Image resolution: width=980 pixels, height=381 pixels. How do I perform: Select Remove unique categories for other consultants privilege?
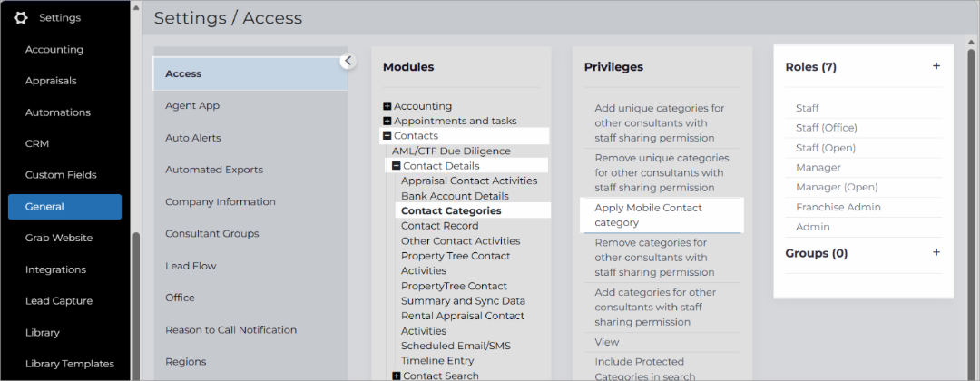coord(661,173)
